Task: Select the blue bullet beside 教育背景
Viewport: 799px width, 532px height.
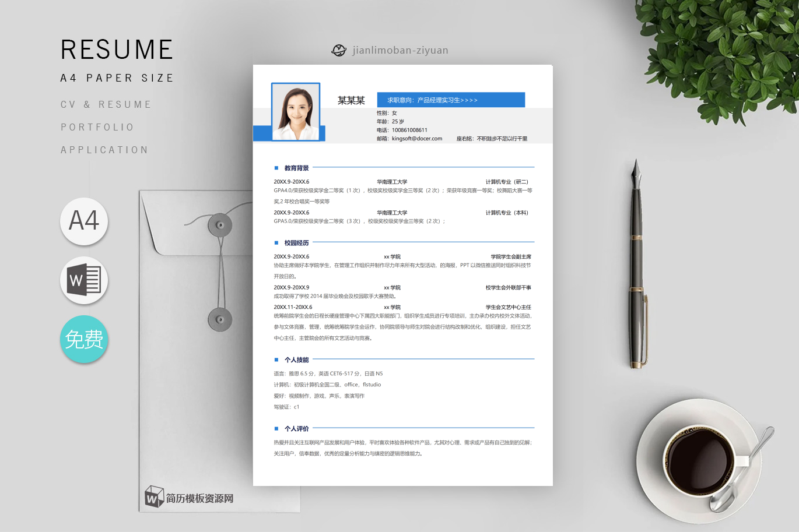Action: point(276,168)
